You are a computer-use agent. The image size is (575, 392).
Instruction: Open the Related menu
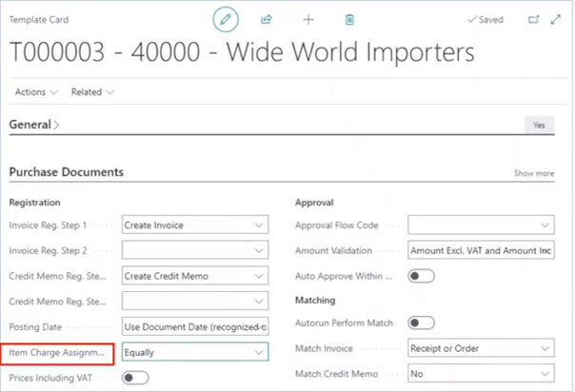point(92,92)
